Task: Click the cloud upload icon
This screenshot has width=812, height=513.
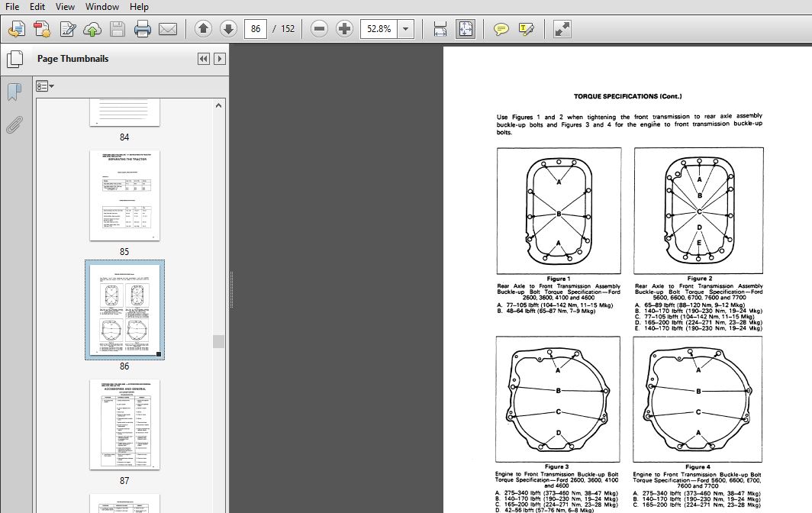Action: (92, 29)
